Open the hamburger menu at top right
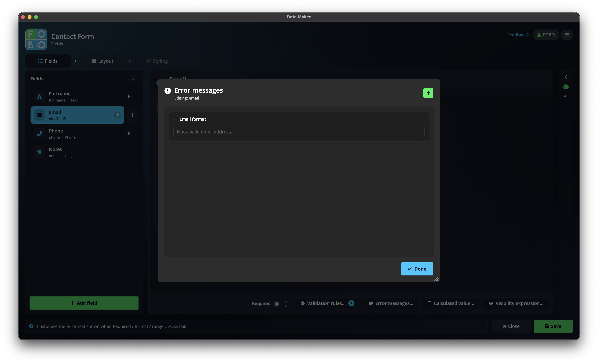Image resolution: width=598 pixels, height=364 pixels. [x=567, y=35]
